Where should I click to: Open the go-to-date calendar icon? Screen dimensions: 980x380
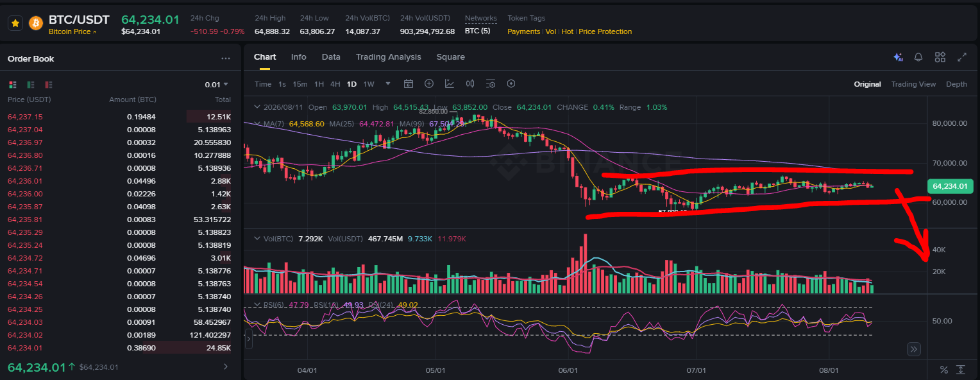(x=409, y=84)
